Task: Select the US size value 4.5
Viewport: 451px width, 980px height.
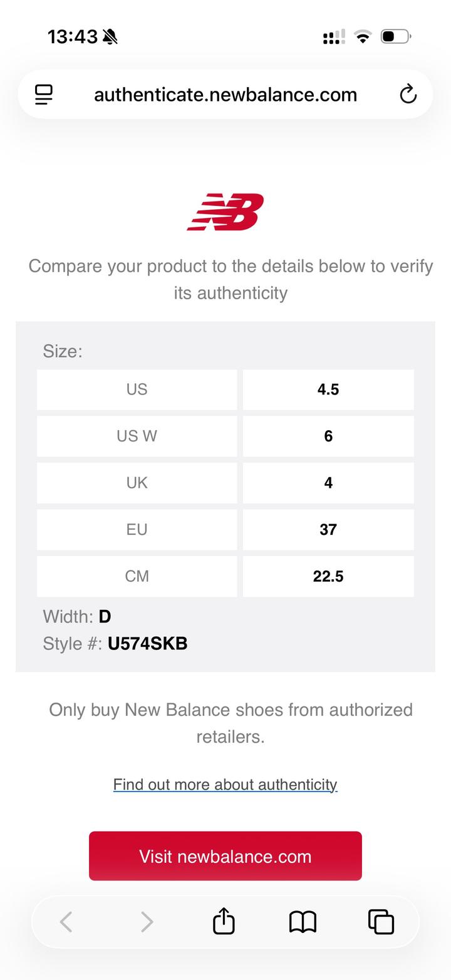Action: pyautogui.click(x=328, y=389)
